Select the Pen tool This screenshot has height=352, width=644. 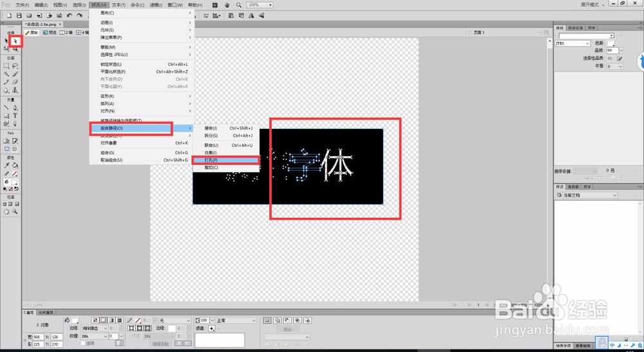pos(15,108)
